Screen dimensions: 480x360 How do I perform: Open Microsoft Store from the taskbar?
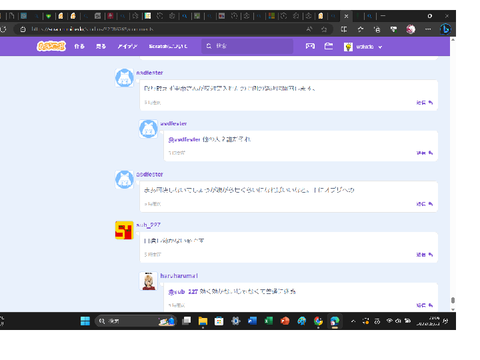(x=219, y=321)
